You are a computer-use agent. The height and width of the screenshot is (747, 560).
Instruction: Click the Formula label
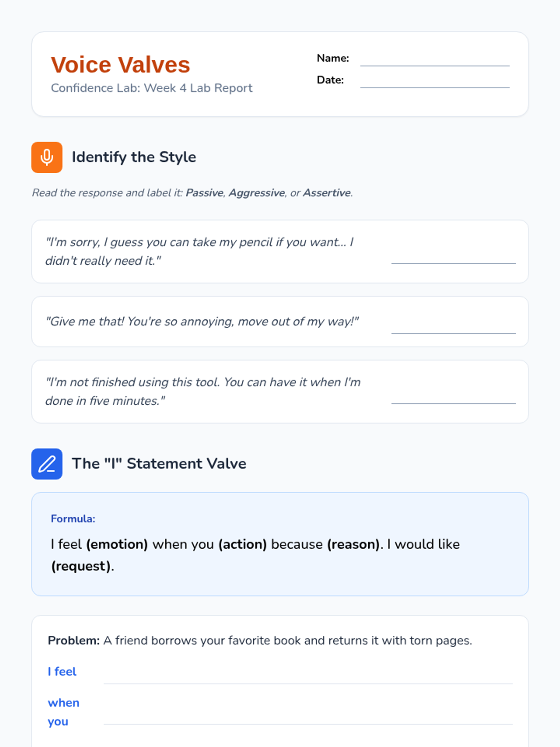[73, 519]
